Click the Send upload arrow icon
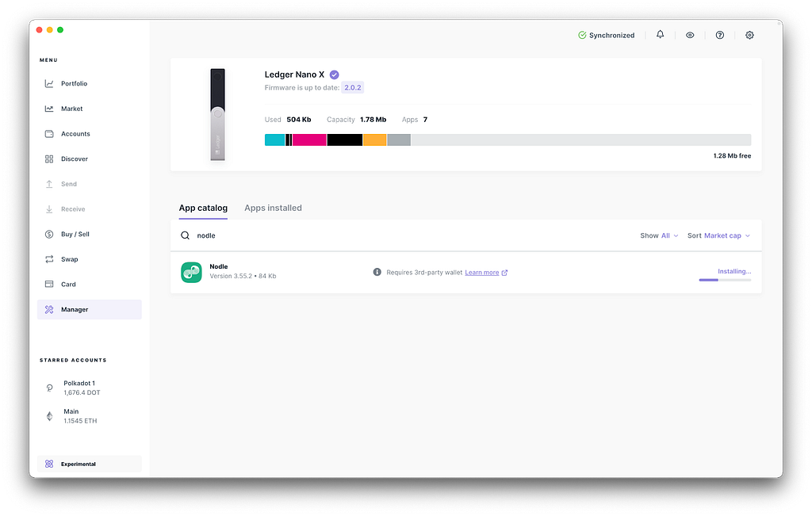This screenshot has width=812, height=516. tap(49, 184)
